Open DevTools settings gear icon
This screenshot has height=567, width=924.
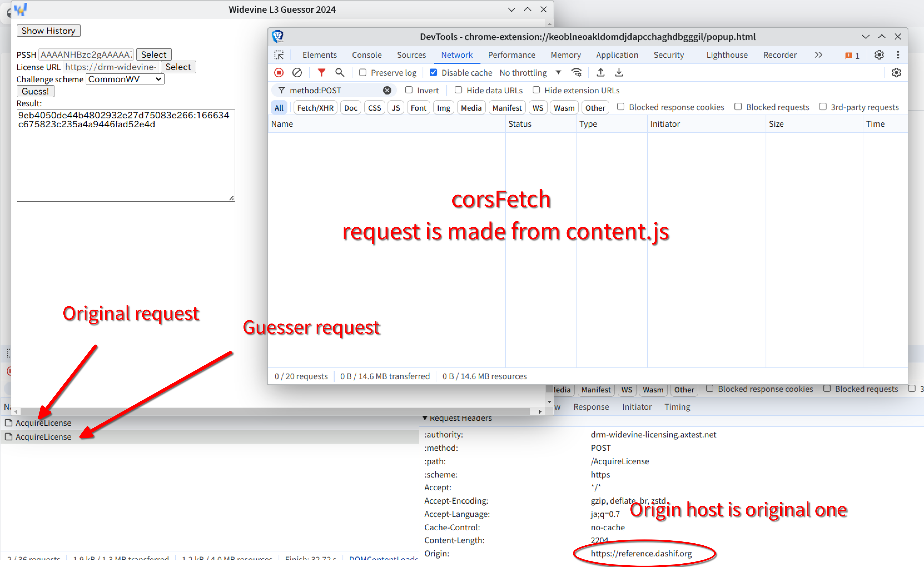pyautogui.click(x=879, y=55)
